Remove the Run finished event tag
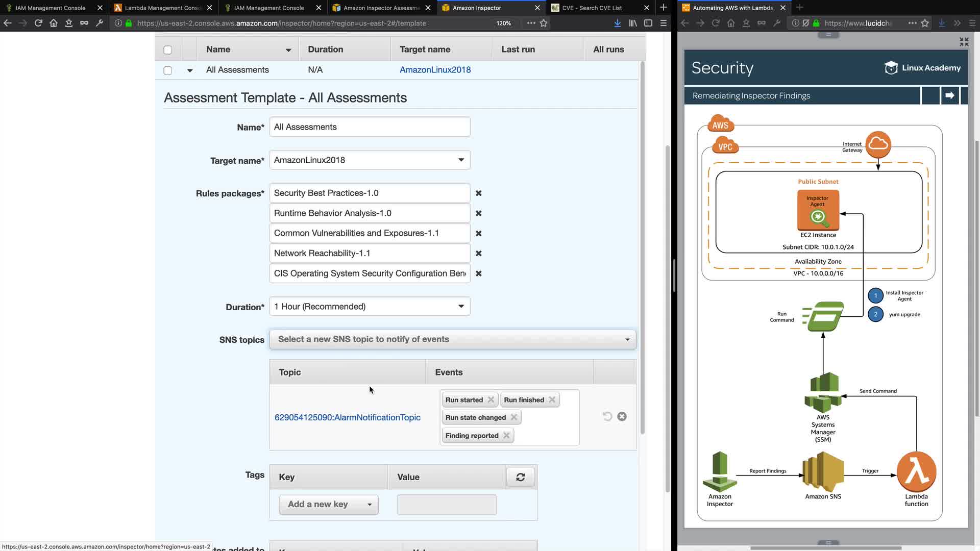980x551 pixels. [x=552, y=400]
